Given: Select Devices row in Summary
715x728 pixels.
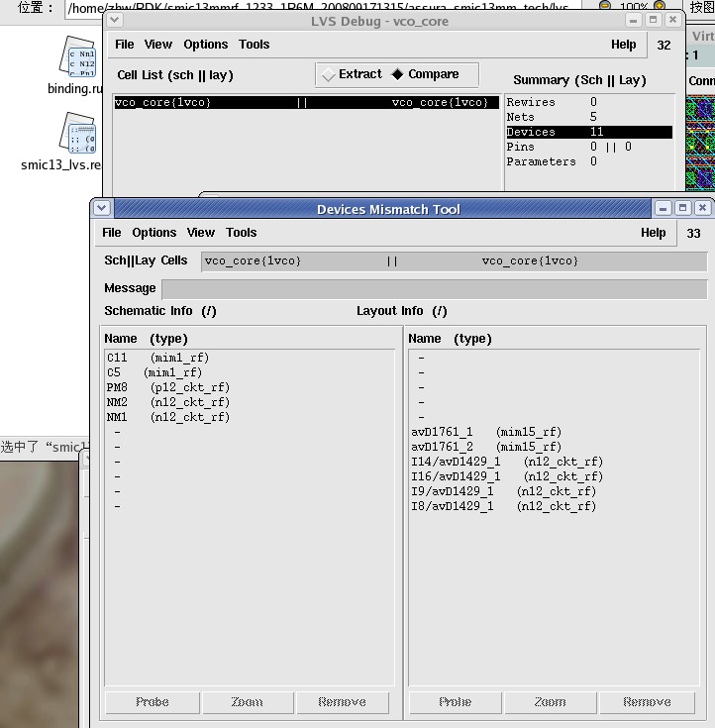Looking at the screenshot, I should point(589,132).
